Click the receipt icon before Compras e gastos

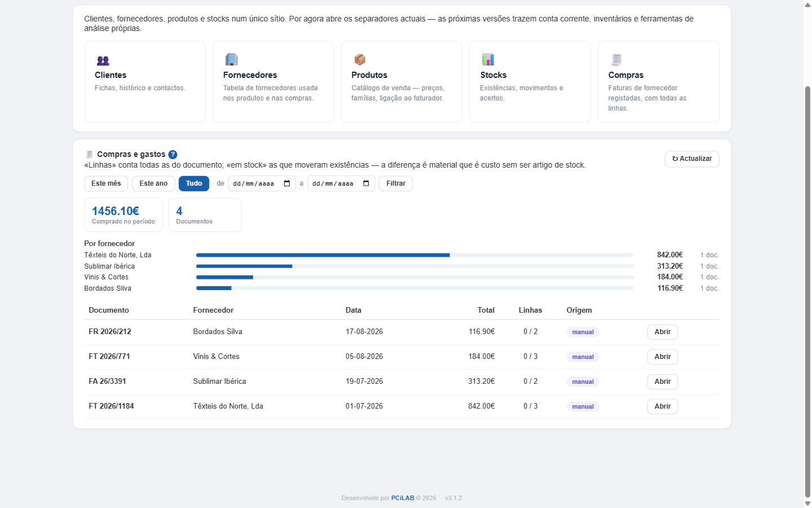(x=89, y=155)
